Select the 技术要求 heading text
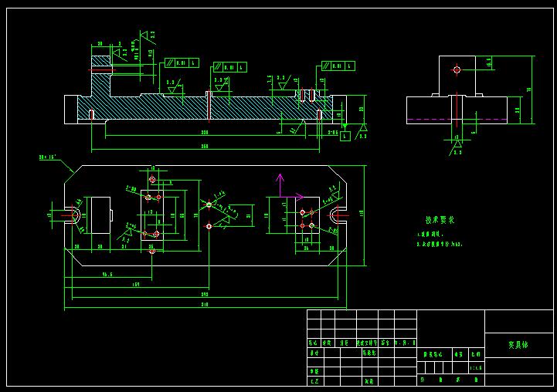 coord(440,220)
